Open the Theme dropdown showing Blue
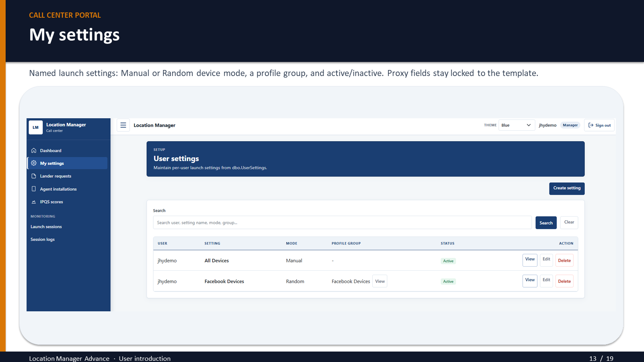This screenshot has width=644, height=362. [517, 125]
